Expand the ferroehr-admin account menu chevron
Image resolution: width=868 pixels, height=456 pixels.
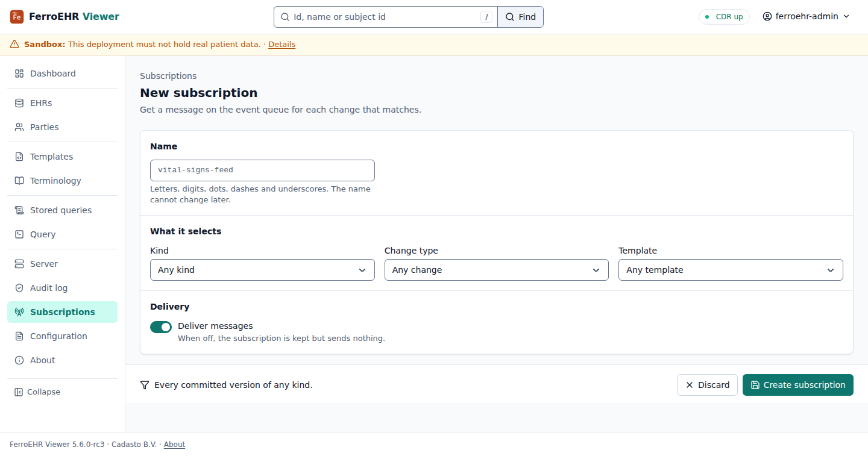pyautogui.click(x=846, y=17)
